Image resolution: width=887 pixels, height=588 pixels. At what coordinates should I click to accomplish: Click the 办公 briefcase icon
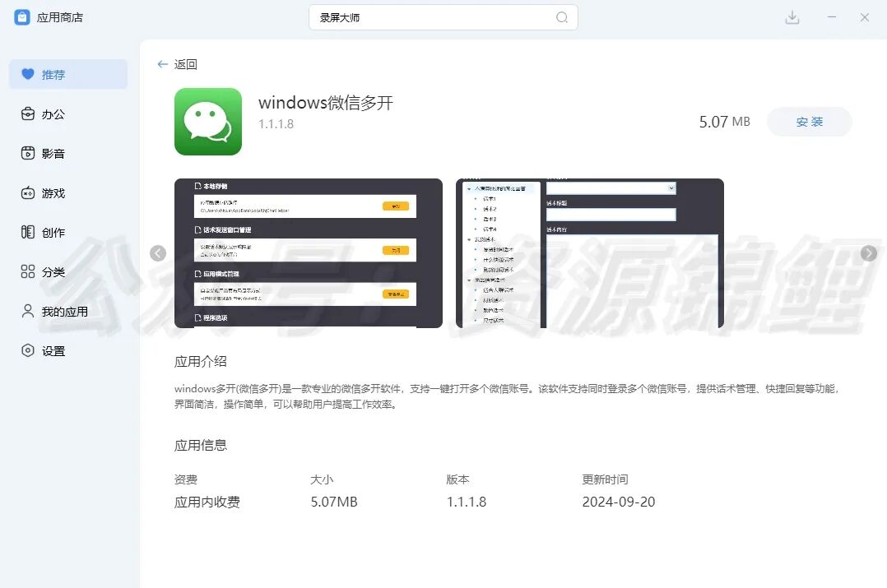click(x=28, y=114)
